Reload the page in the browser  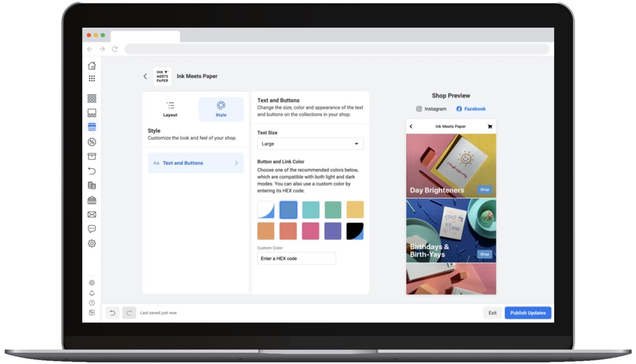[115, 49]
